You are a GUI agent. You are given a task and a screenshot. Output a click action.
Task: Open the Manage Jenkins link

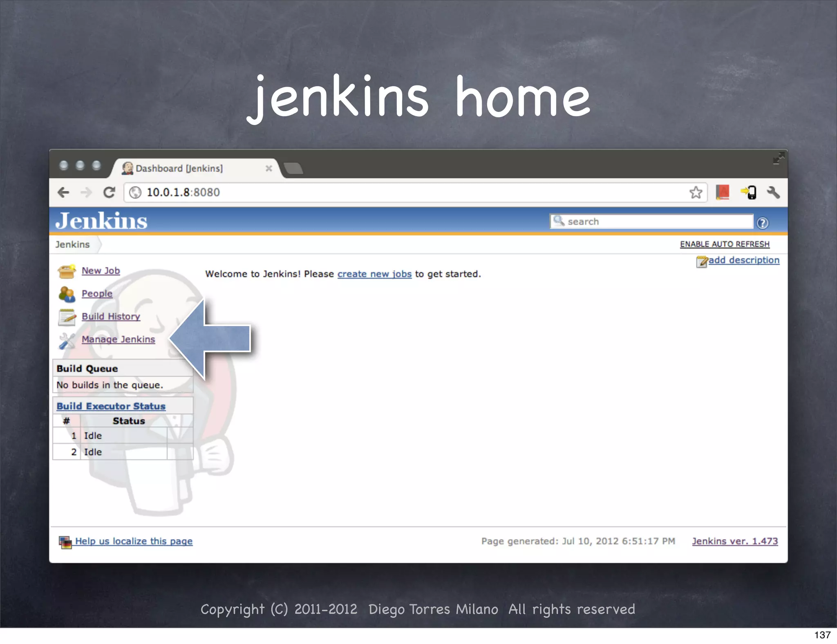point(118,340)
